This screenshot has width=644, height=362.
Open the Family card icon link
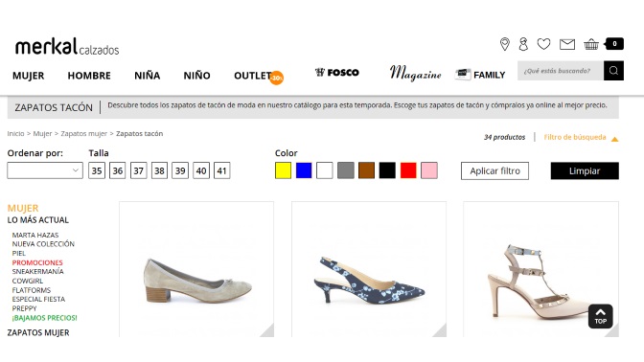coord(480,75)
